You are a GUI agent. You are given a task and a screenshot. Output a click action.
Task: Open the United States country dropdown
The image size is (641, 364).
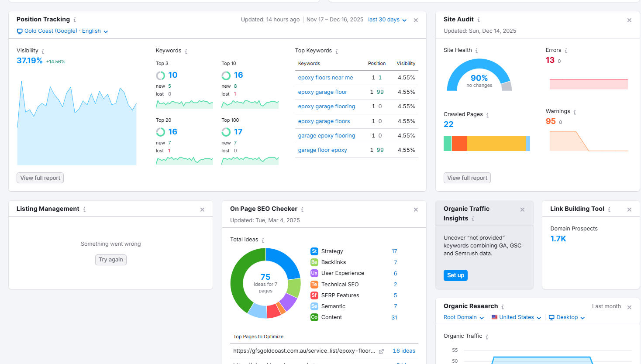(516, 317)
